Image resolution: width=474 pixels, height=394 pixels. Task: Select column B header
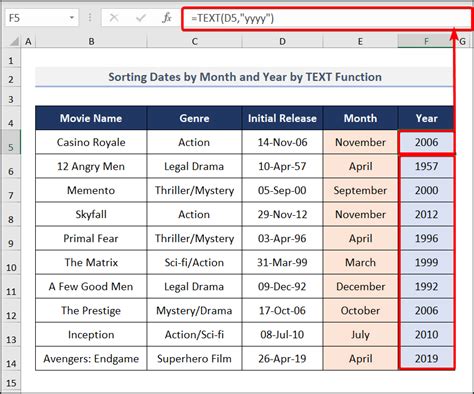pos(91,42)
